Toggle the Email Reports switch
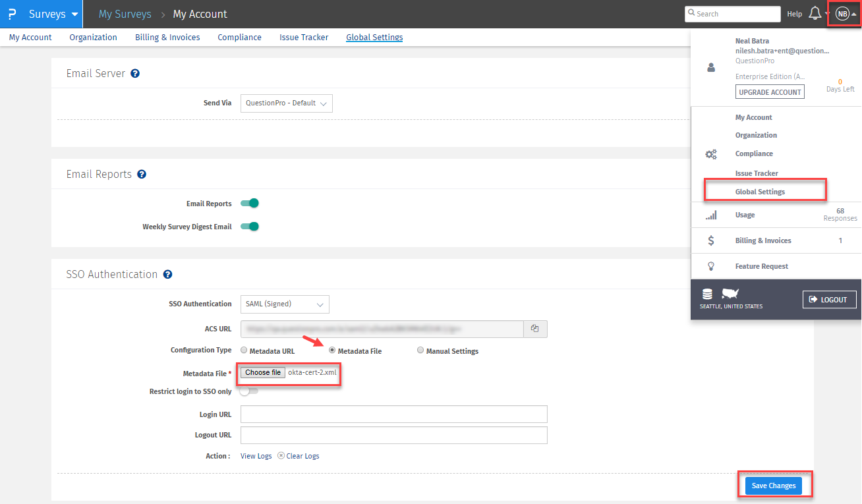Screen dimensions: 862x504 point(250,204)
